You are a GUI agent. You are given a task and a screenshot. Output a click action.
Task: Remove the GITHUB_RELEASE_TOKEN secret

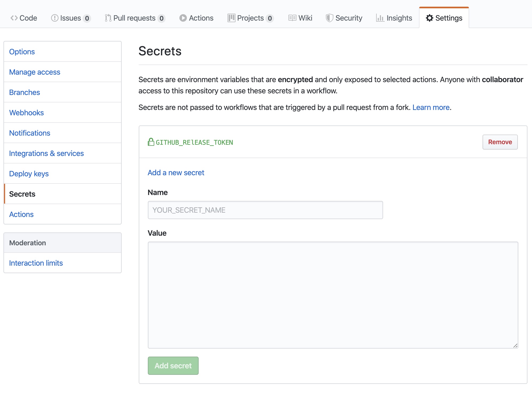(500, 142)
